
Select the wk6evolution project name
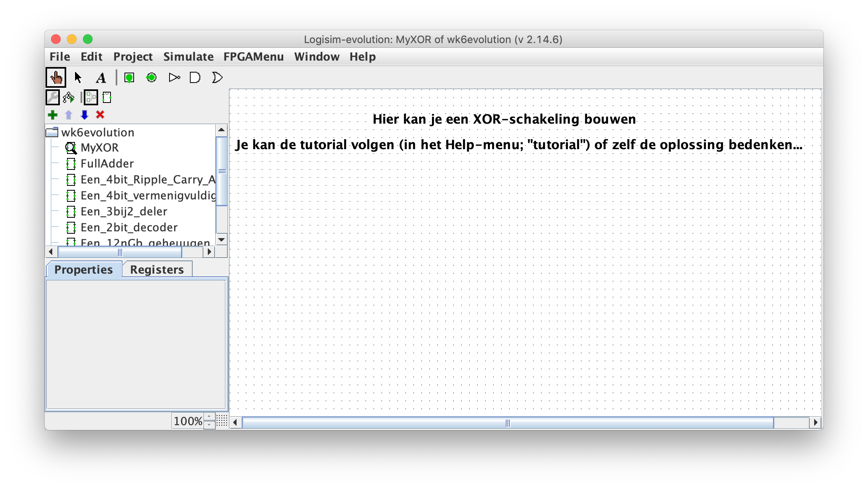point(98,132)
